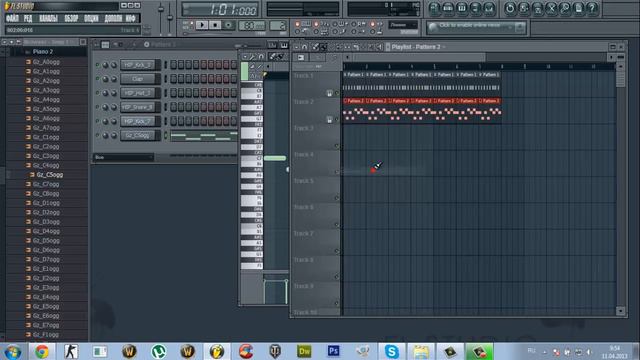Open the Ред menu
This screenshot has width=640, height=360.
tap(28, 18)
